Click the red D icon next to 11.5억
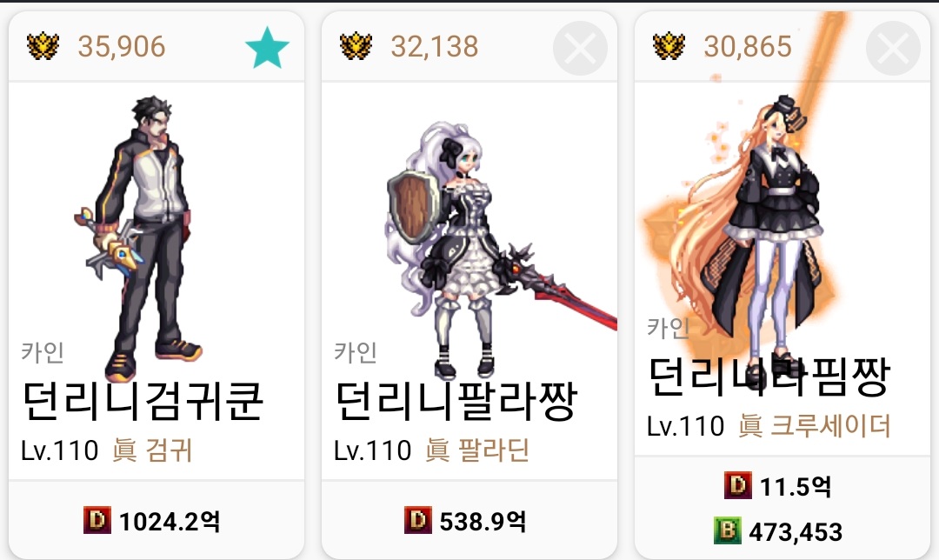The image size is (939, 560). pyautogui.click(x=738, y=485)
